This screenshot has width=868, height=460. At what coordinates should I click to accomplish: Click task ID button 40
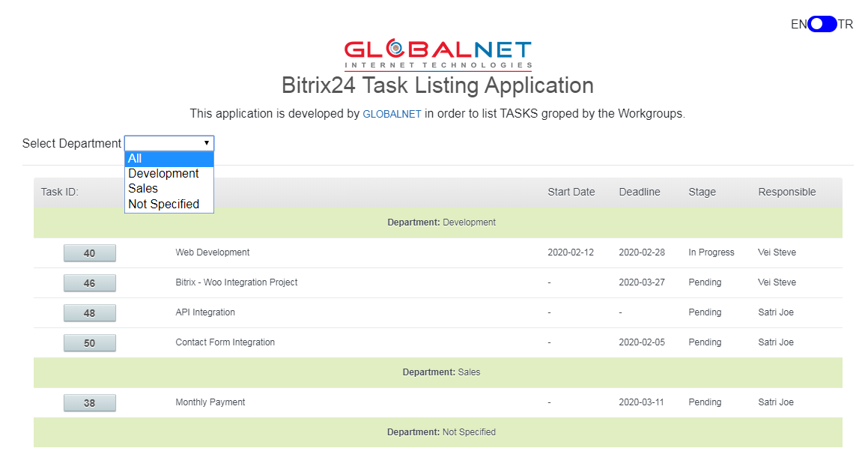[90, 253]
